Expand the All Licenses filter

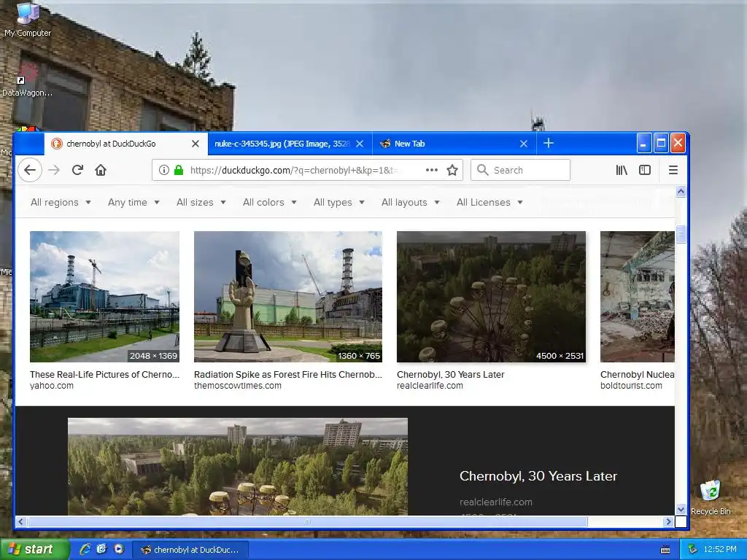tap(489, 203)
